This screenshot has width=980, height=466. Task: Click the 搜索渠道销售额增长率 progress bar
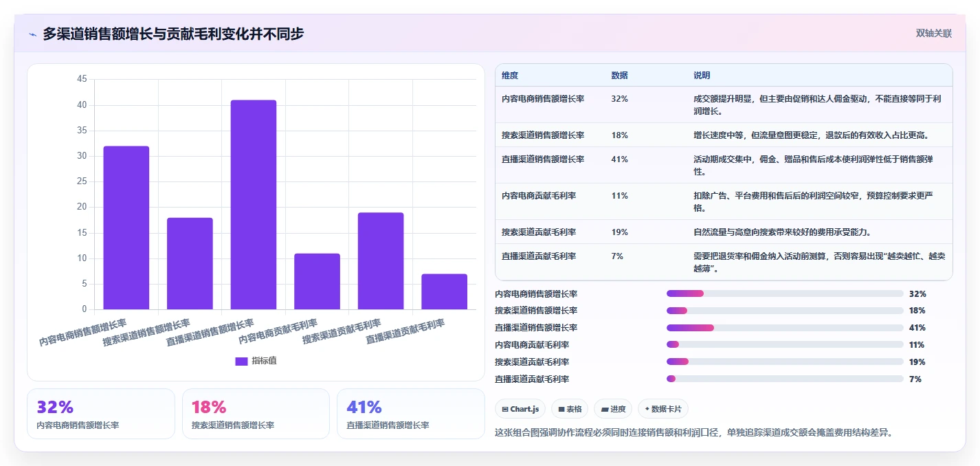point(785,311)
